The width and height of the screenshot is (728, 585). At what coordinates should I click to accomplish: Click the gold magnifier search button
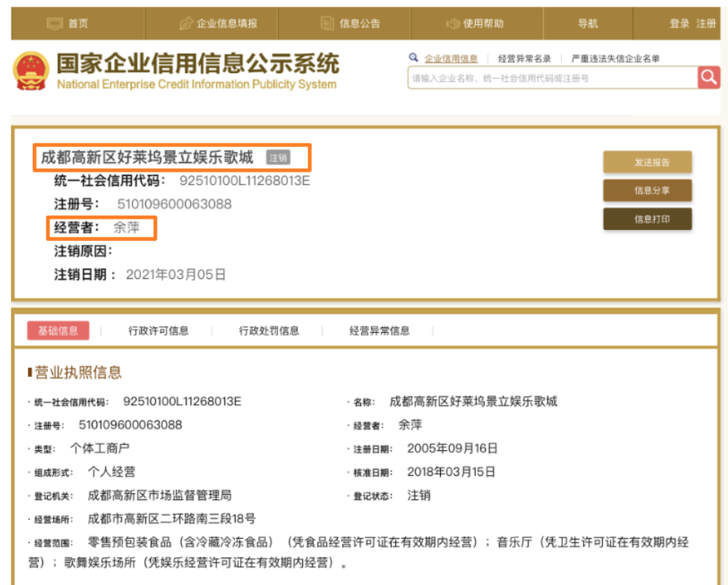click(x=707, y=77)
